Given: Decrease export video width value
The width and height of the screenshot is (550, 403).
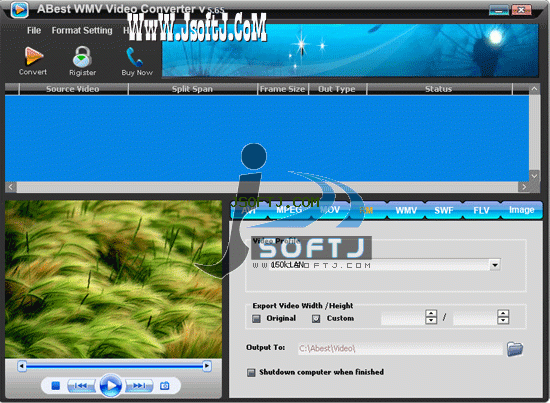Looking at the screenshot, I should click(431, 321).
